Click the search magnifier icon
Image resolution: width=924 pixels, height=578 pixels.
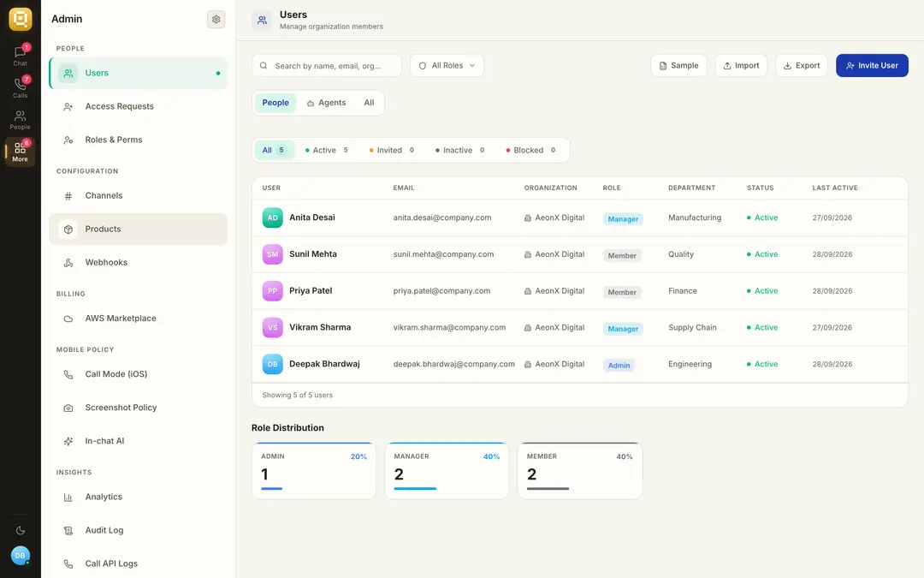click(264, 65)
